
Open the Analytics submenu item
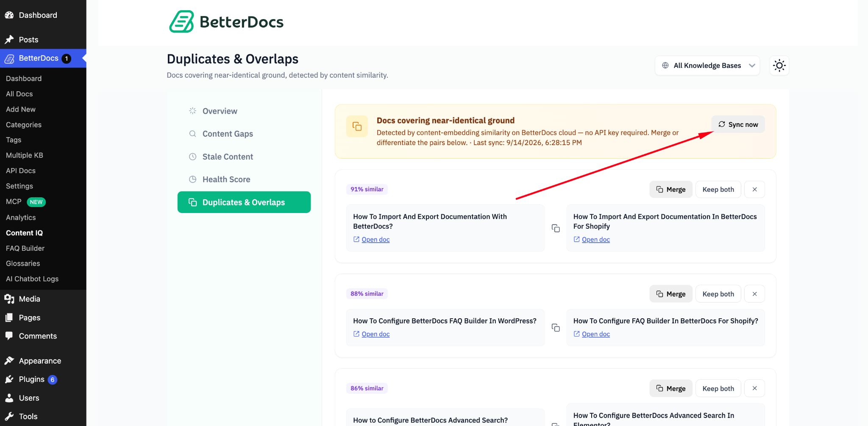click(21, 218)
